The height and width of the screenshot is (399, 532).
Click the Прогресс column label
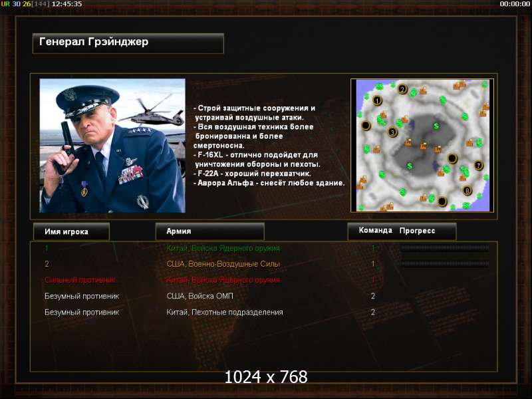(x=417, y=231)
